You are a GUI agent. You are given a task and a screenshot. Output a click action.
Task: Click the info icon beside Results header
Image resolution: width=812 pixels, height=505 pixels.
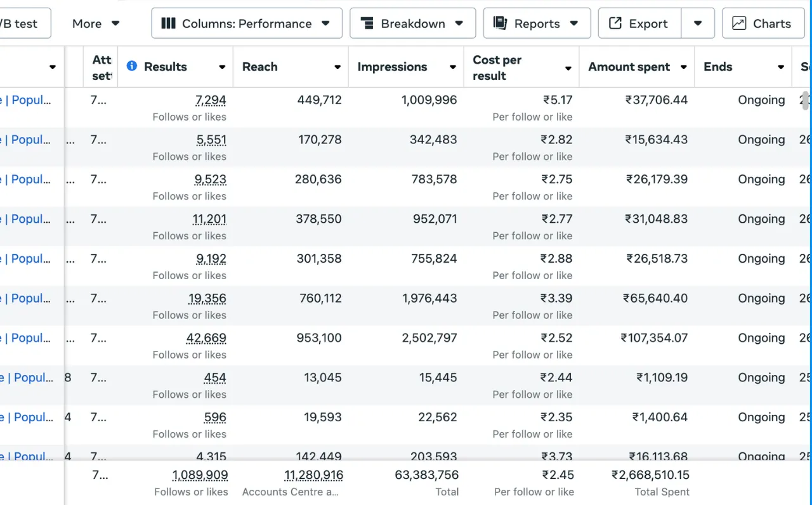click(x=132, y=66)
